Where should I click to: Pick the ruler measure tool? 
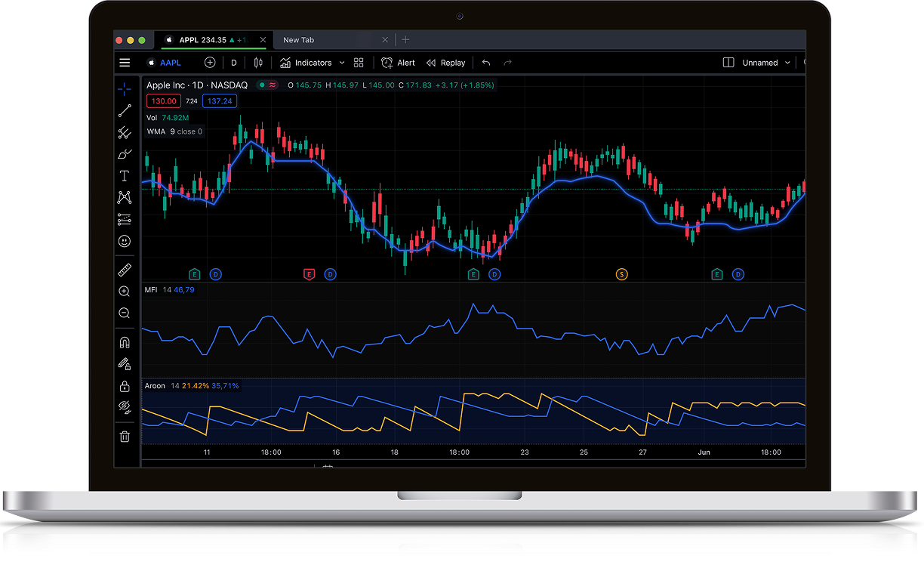[125, 270]
